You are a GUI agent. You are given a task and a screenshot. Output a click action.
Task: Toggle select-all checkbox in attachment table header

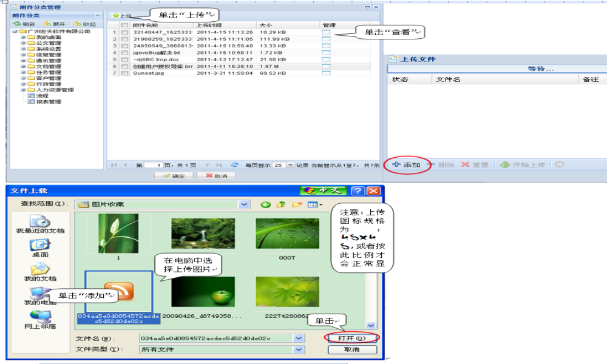pos(124,25)
